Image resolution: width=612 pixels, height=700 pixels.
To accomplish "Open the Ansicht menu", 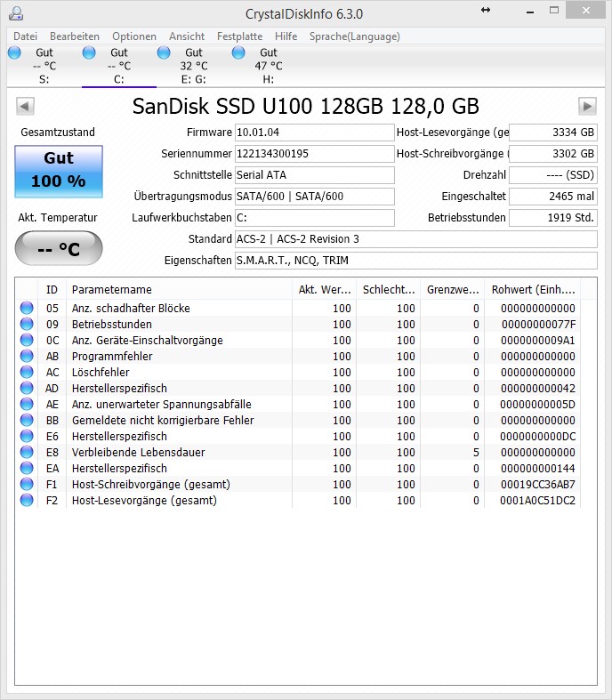I will [187, 36].
